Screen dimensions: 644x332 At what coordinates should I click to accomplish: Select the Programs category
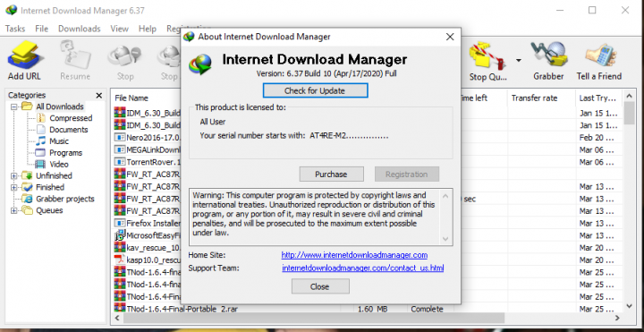coord(65,153)
